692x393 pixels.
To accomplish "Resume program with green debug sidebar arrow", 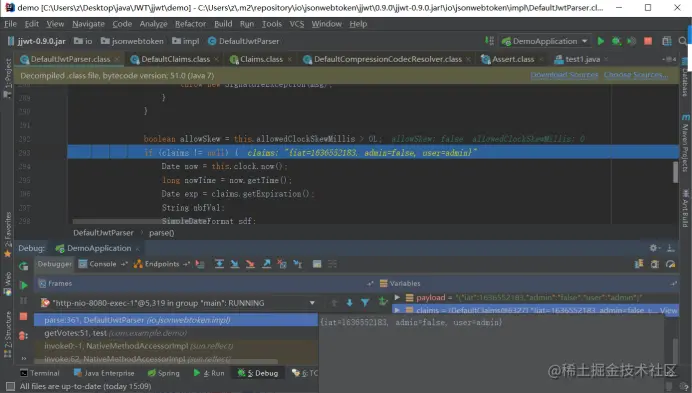I will [23, 286].
